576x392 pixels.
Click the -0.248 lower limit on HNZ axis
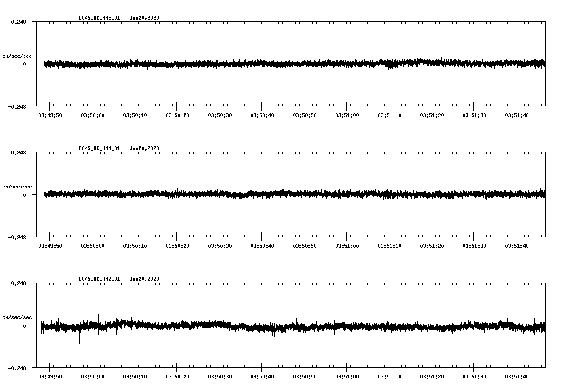pos(17,368)
